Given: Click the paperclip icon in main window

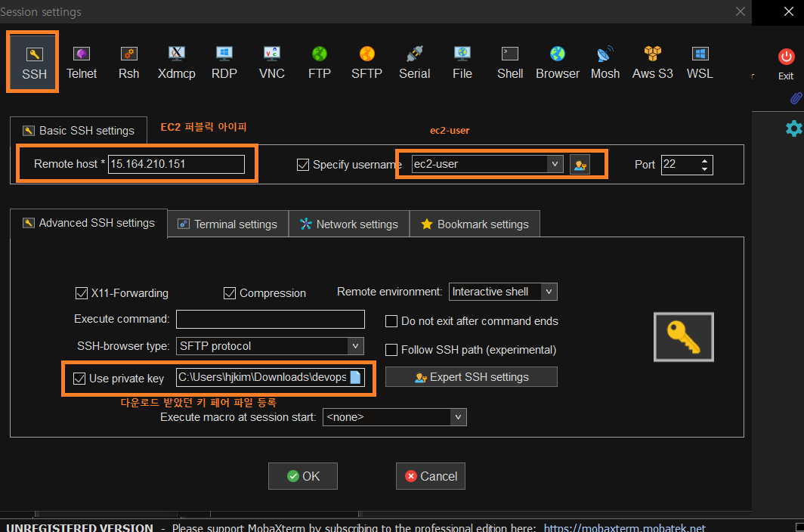Looking at the screenshot, I should [x=796, y=98].
